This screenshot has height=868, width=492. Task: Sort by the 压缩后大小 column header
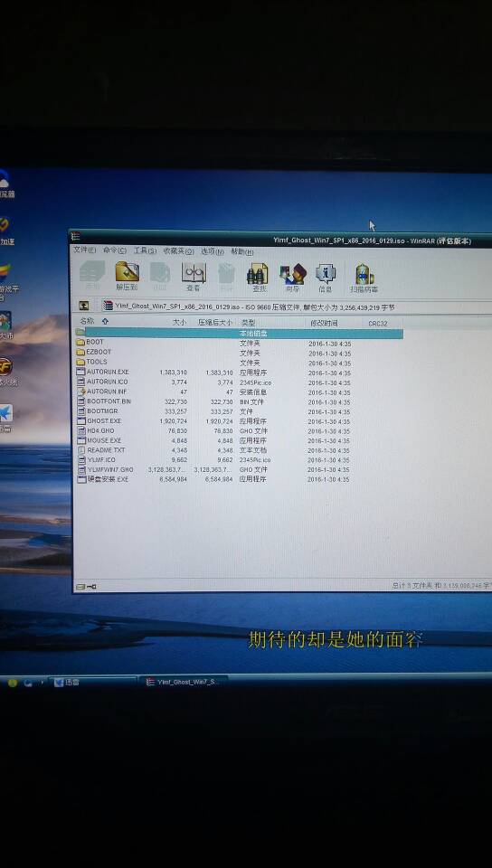point(213,322)
